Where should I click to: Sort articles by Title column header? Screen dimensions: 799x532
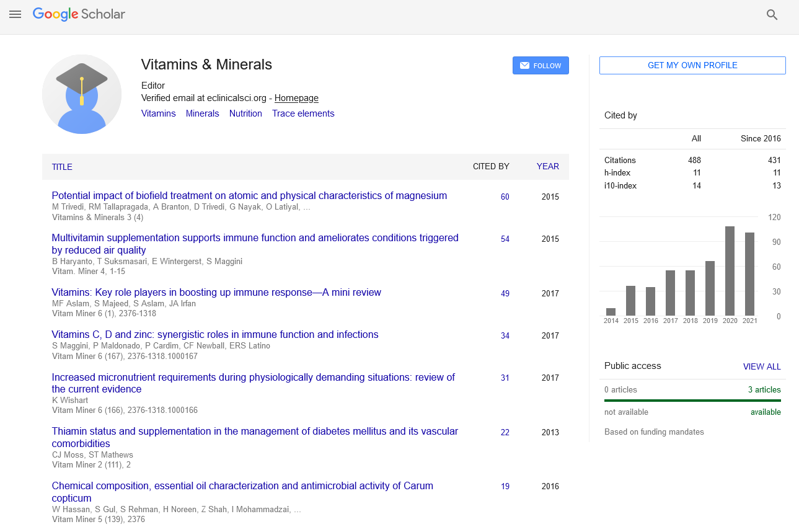[x=62, y=167]
